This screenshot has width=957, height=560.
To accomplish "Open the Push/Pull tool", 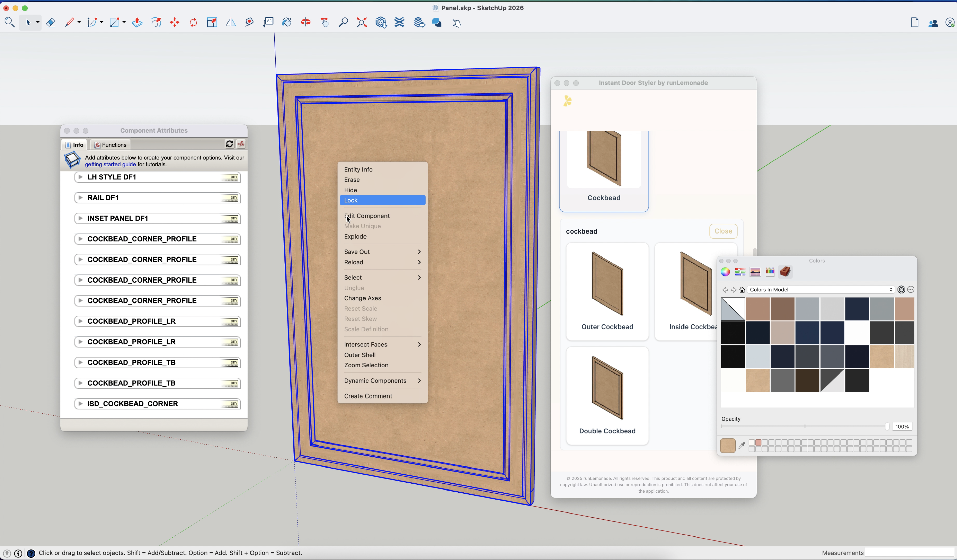I will pos(137,22).
